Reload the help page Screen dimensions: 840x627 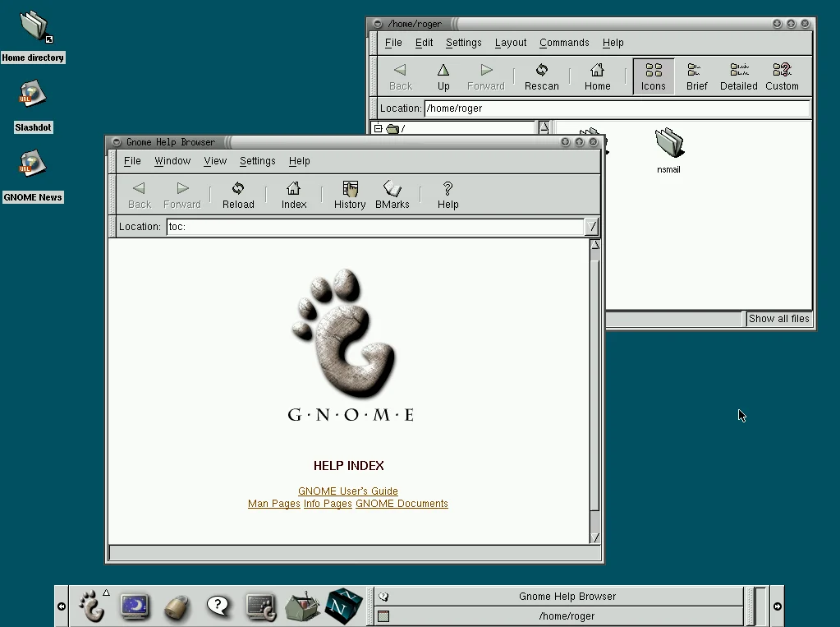click(x=238, y=196)
